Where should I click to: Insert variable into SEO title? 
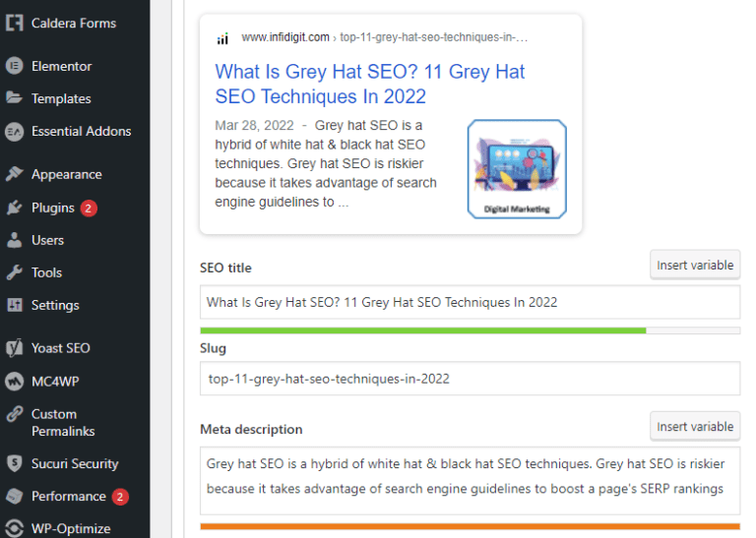tap(695, 265)
